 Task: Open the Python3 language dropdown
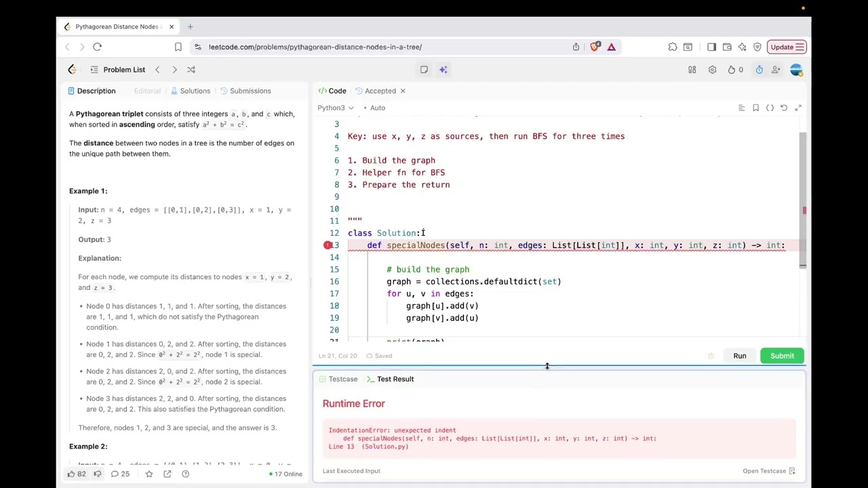(335, 108)
